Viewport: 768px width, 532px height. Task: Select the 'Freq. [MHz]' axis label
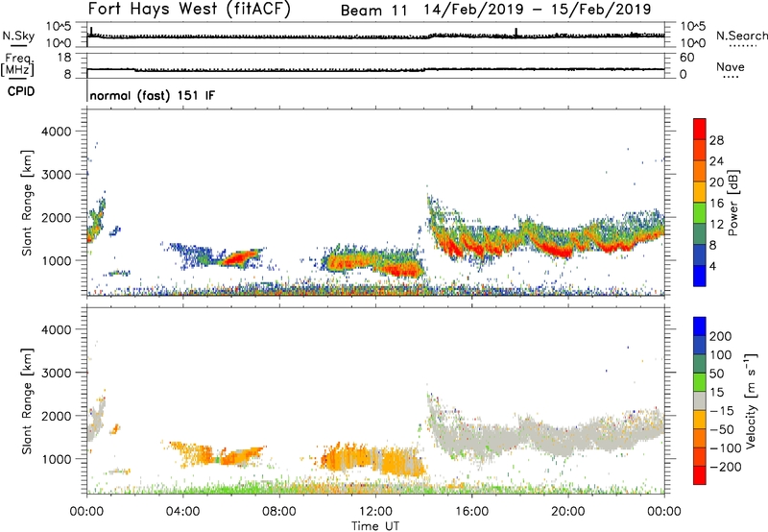pos(17,64)
